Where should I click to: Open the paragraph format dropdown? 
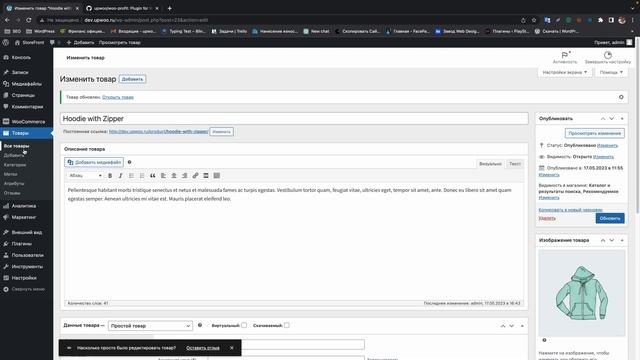(85, 176)
